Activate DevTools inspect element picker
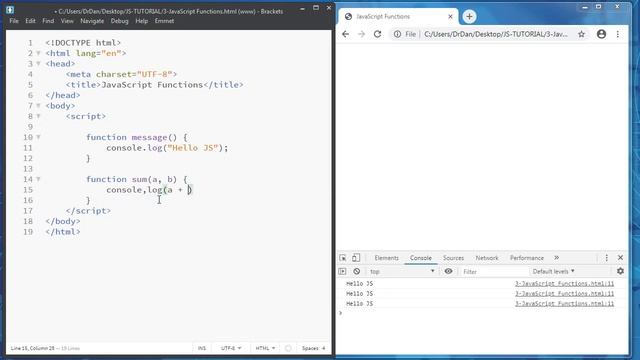640x360 pixels. click(x=343, y=258)
